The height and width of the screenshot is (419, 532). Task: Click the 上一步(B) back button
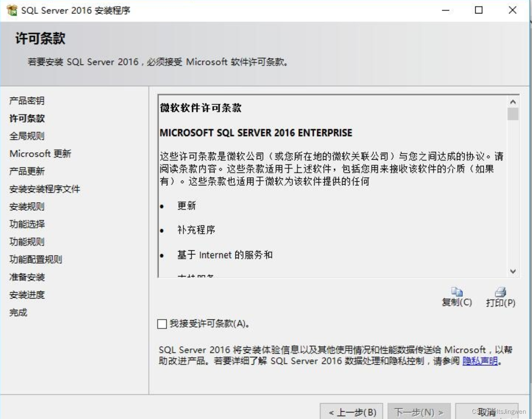pyautogui.click(x=352, y=412)
